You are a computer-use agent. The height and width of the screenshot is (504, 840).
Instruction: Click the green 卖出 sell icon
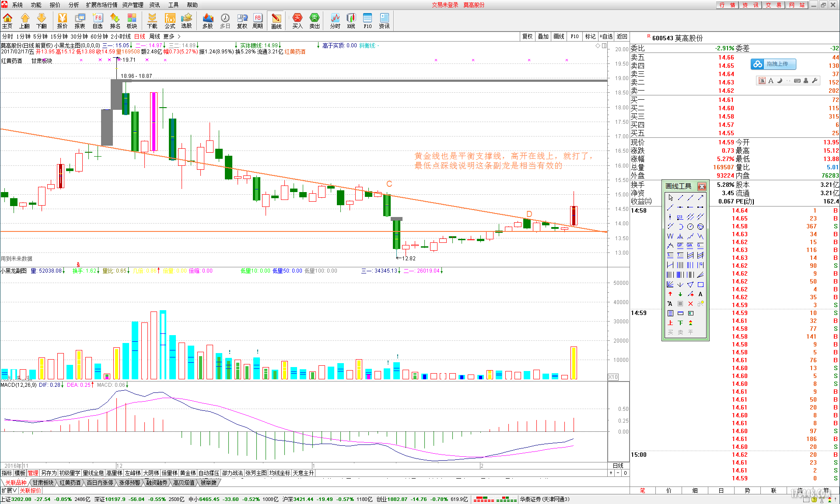coord(315,21)
